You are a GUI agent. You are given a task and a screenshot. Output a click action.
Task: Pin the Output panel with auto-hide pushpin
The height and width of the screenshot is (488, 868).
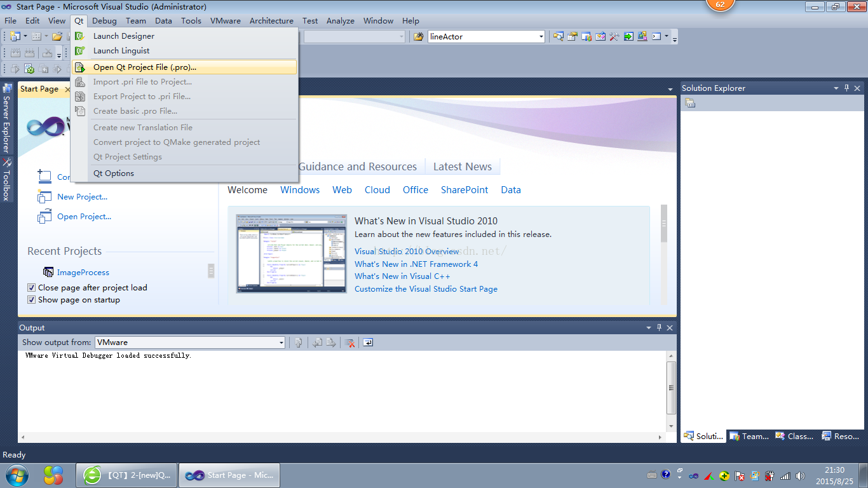click(659, 328)
